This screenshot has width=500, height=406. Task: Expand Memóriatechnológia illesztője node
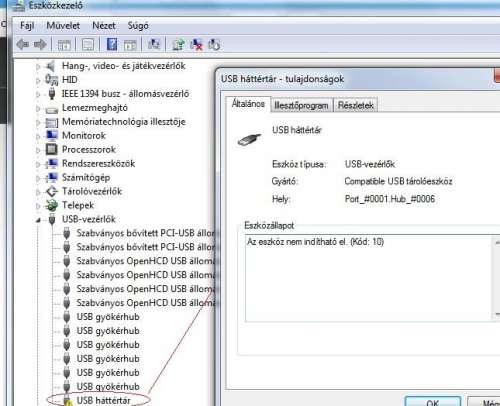tap(38, 122)
